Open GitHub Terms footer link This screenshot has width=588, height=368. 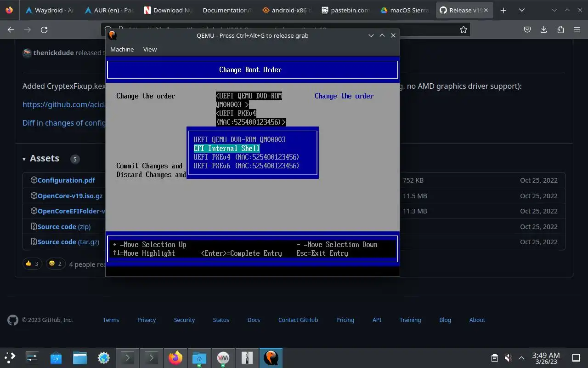click(111, 320)
